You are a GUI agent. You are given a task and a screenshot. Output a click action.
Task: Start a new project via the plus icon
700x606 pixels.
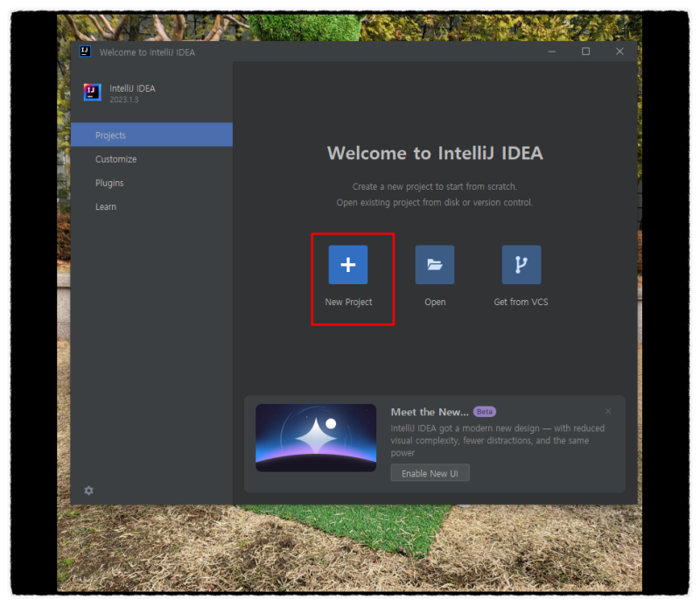coord(349,264)
